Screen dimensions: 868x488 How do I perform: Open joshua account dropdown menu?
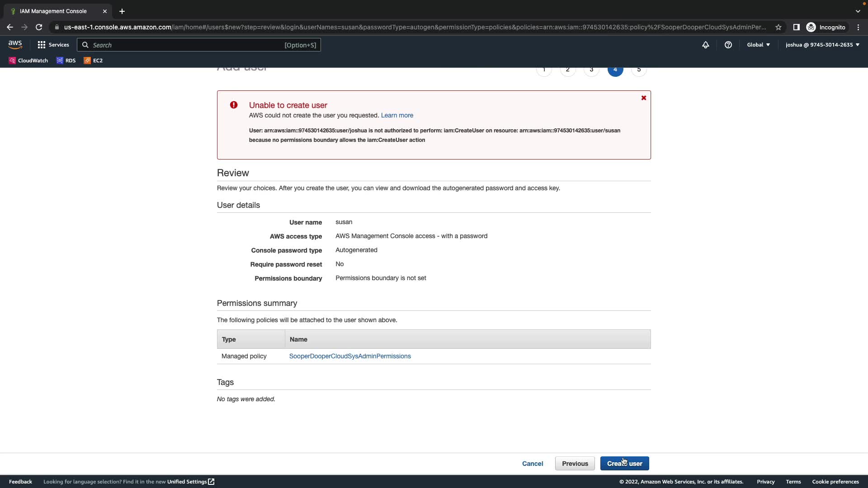[x=822, y=45]
